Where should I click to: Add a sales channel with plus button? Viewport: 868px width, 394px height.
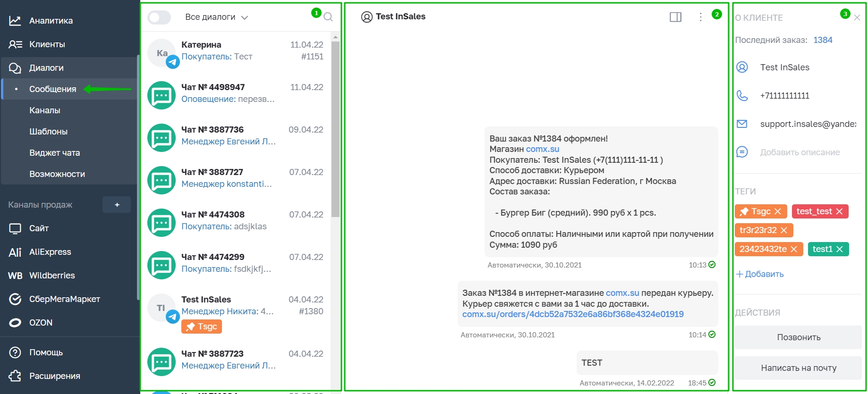tap(117, 205)
